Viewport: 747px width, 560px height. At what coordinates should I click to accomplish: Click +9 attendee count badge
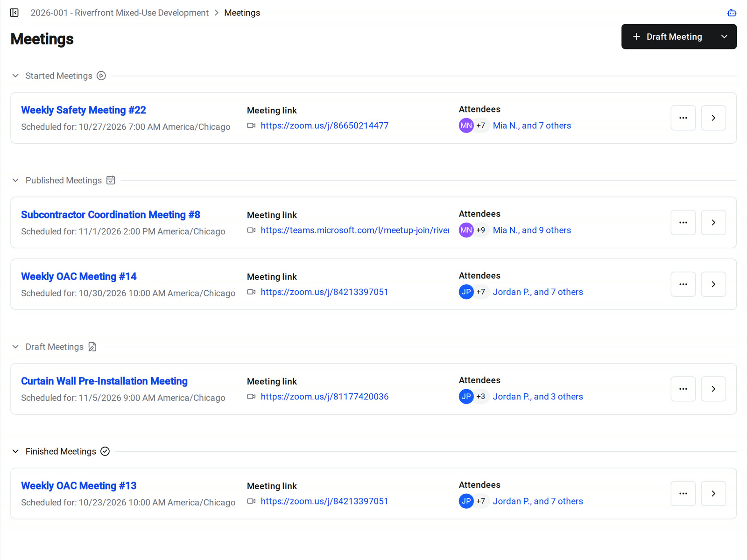pyautogui.click(x=481, y=230)
